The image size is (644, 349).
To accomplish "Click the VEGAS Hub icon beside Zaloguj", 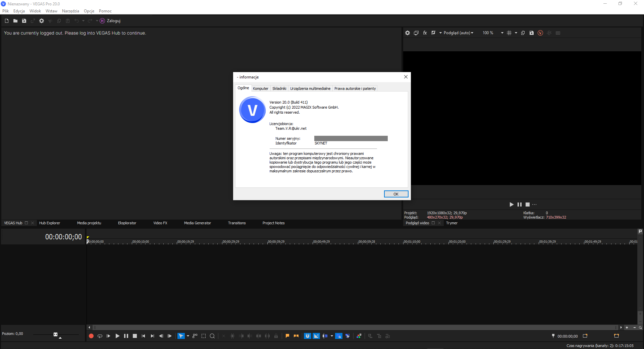I will [102, 21].
